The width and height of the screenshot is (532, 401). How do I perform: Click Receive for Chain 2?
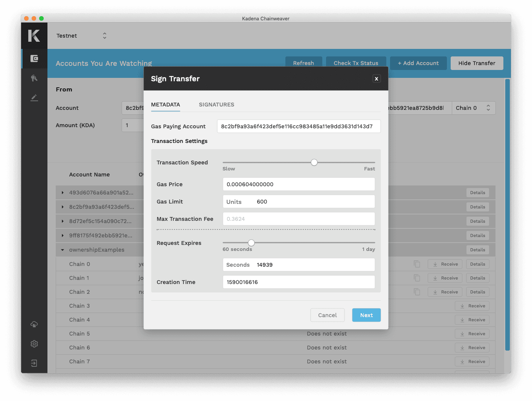pos(445,292)
